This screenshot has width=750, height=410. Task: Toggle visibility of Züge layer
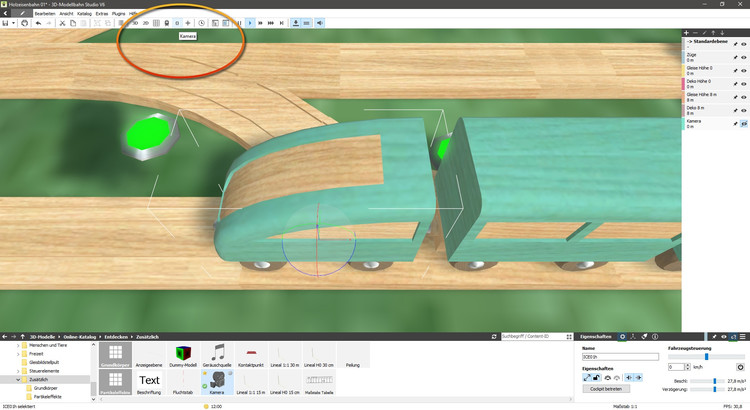(x=744, y=59)
